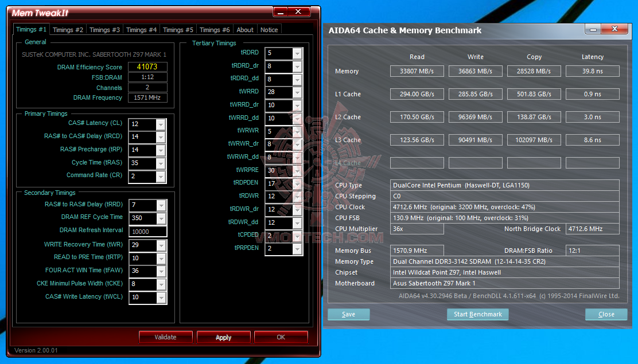This screenshot has height=364, width=638.
Task: Expand the tWRRD_dr dropdown
Action: [x=297, y=105]
